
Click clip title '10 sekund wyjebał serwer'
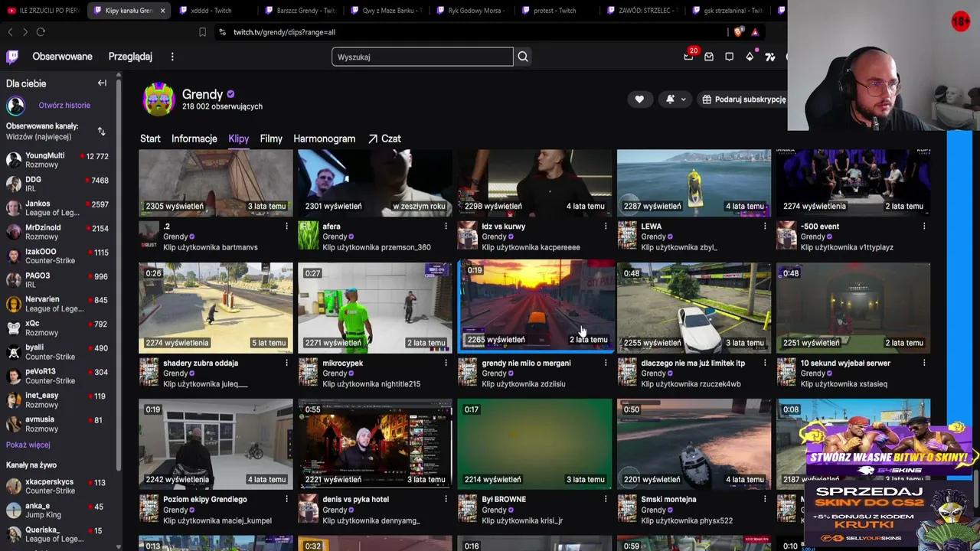click(845, 363)
